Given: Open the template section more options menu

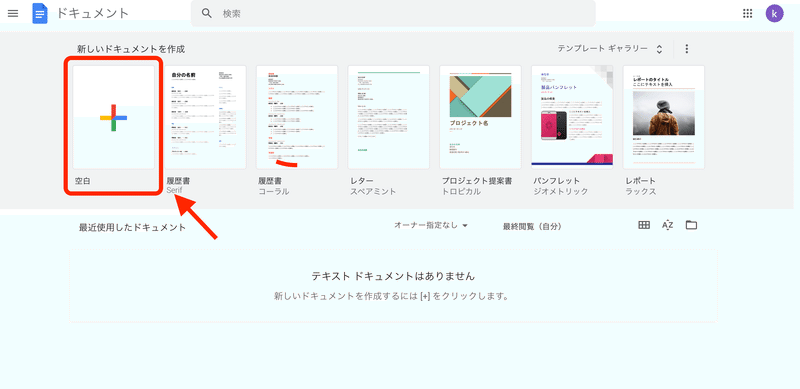Looking at the screenshot, I should [x=687, y=49].
